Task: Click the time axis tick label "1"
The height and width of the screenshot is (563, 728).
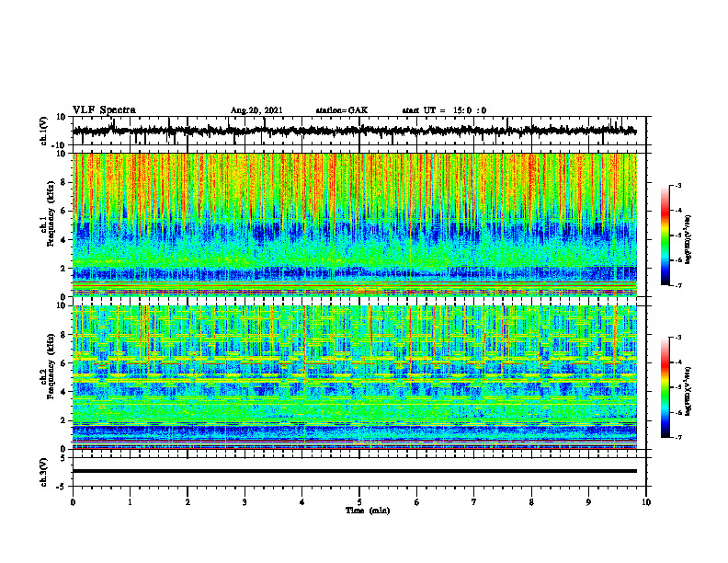Action: tap(130, 502)
